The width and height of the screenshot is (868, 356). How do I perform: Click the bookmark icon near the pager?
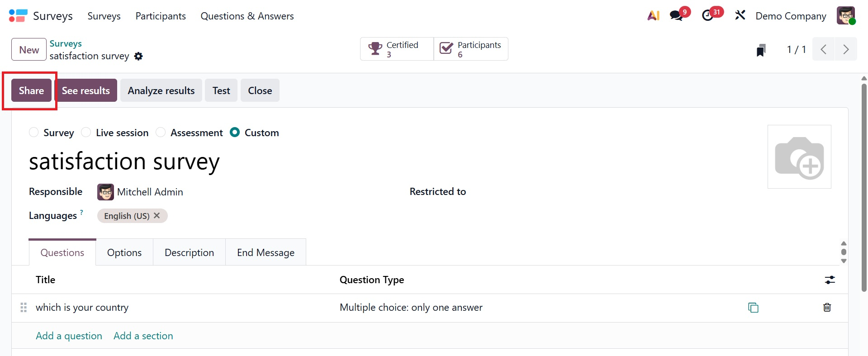pyautogui.click(x=761, y=50)
